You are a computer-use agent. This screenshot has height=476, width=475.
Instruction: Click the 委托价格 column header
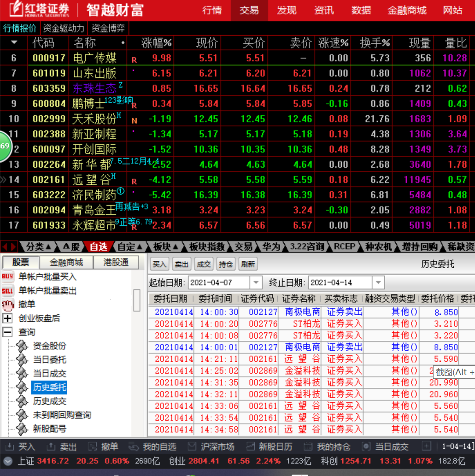438,299
